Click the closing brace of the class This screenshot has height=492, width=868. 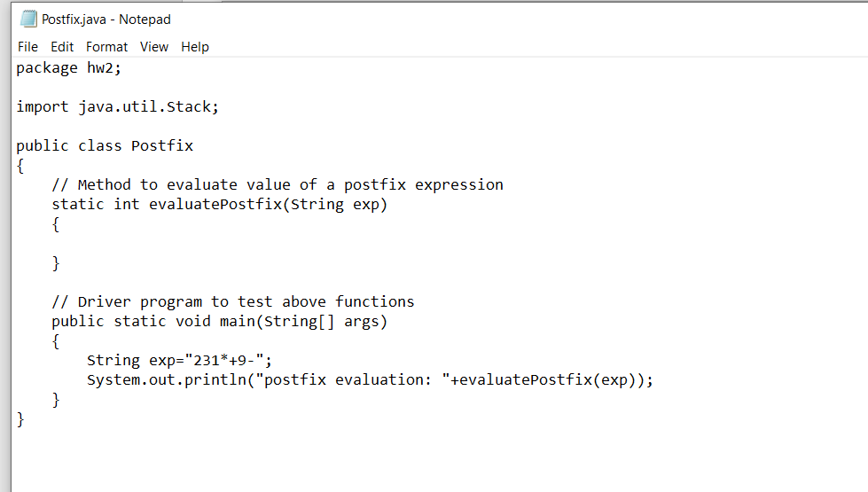20,419
